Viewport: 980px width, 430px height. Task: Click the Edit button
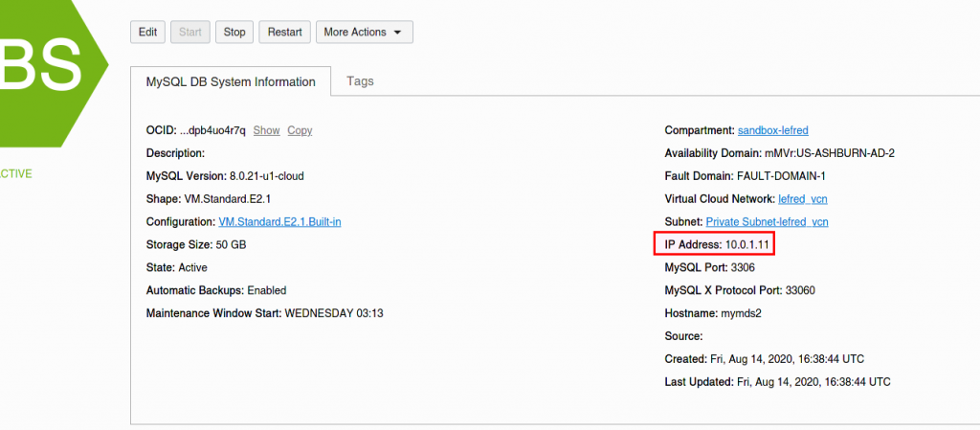point(147,32)
